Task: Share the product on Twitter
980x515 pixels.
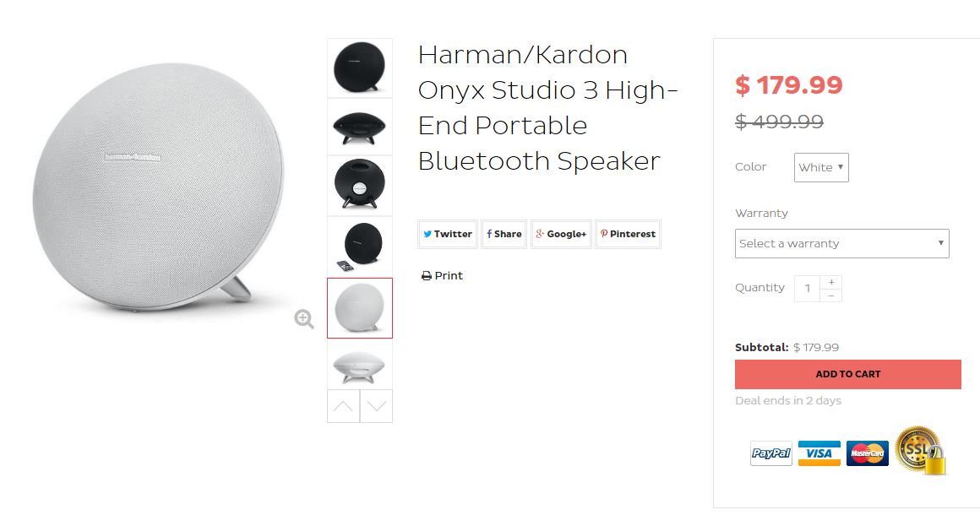Action: pos(448,234)
